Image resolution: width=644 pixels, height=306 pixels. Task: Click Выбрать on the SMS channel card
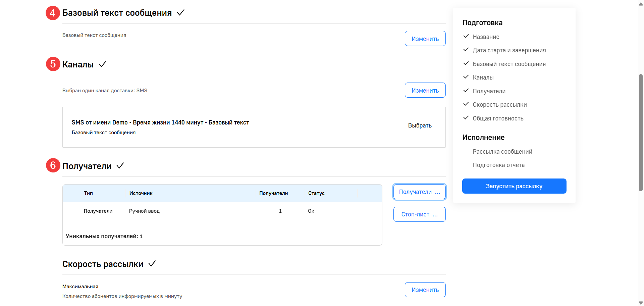420,125
